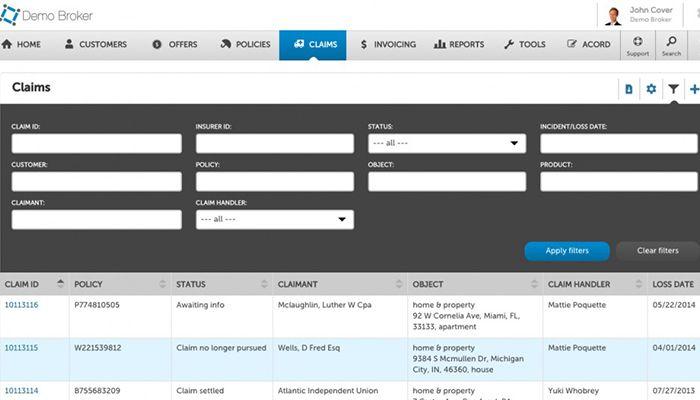
Task: Click handler Yuki Whobrey cell
Action: point(573,391)
